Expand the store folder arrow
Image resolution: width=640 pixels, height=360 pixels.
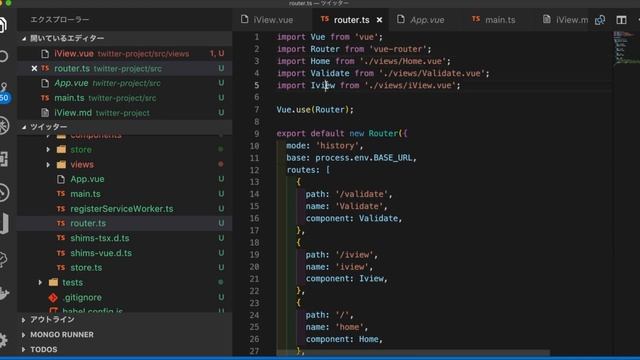click(48, 150)
